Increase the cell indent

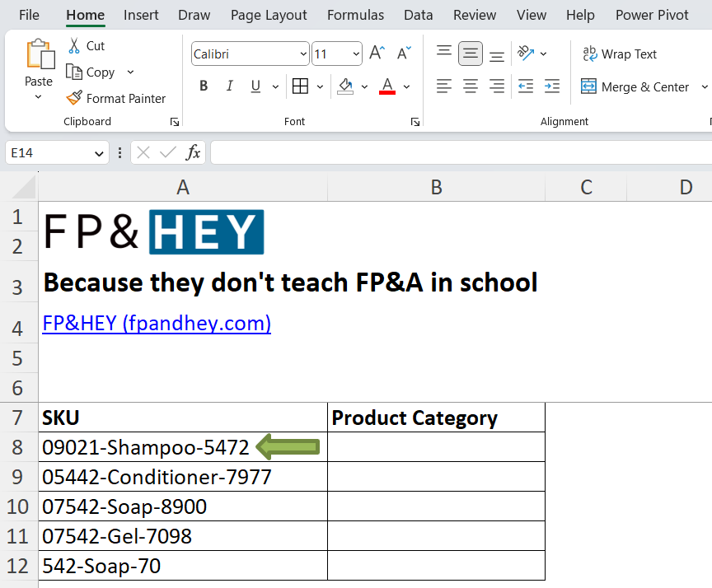552,86
